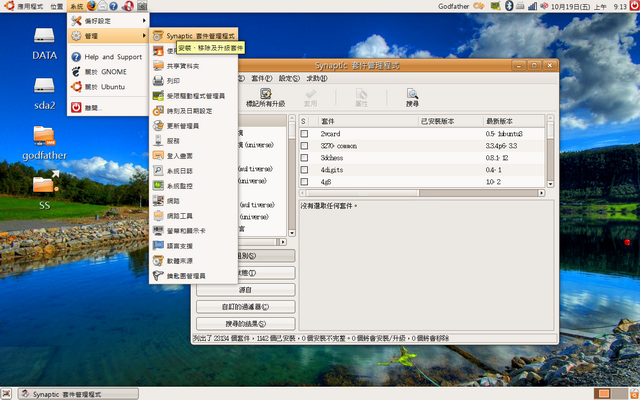Click show desktop icon in bottom-left panel
This screenshot has height=400, width=640.
tap(7, 394)
